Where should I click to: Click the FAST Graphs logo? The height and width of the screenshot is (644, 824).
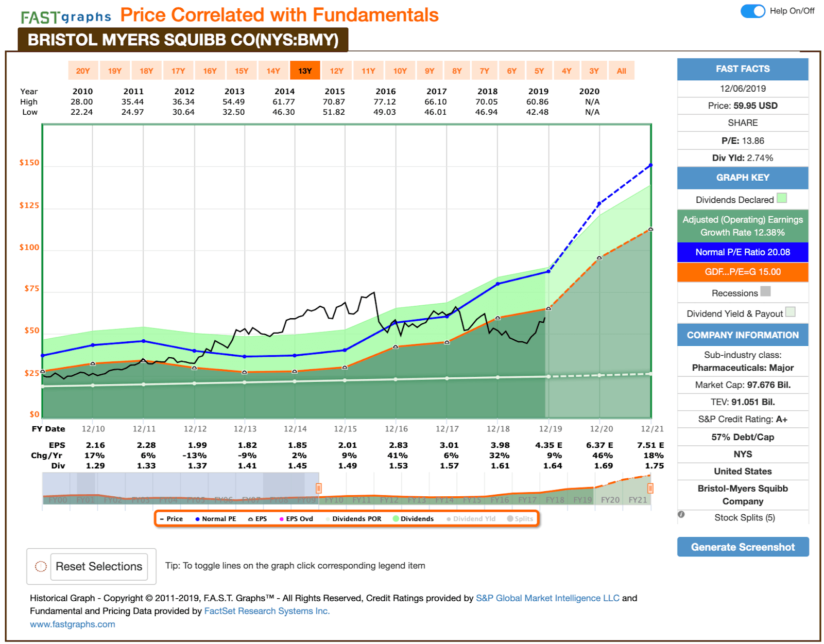point(66,17)
